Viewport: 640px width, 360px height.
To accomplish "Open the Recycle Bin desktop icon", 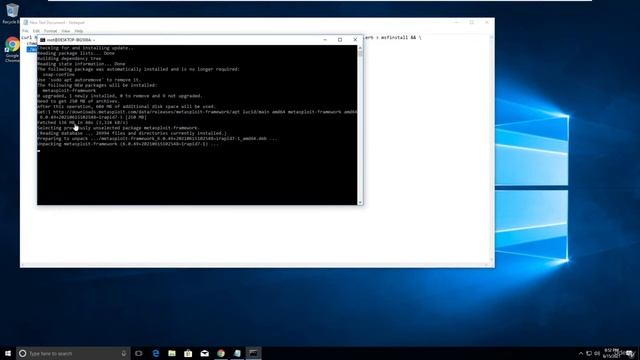I will [12, 13].
